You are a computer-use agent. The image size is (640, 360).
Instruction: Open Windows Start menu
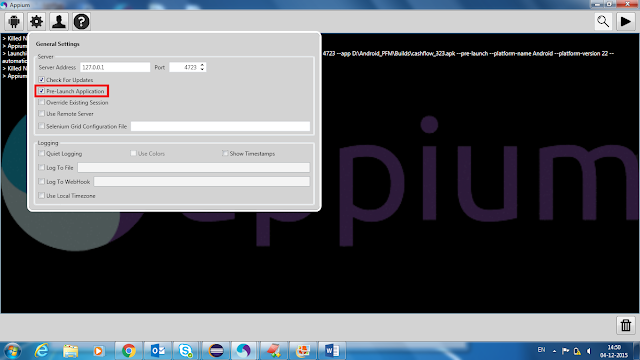12,351
